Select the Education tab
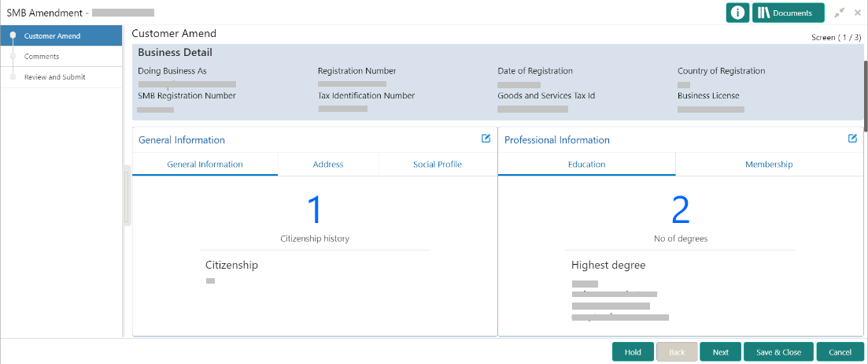868x364 pixels. pos(586,165)
